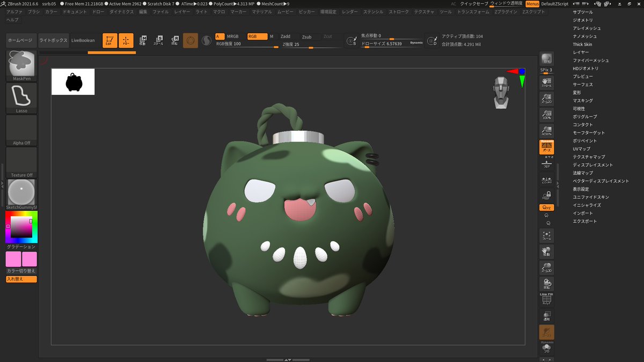The image size is (644, 362).
Task: Select the MaskPen brush thumbnail
Action: (x=21, y=66)
